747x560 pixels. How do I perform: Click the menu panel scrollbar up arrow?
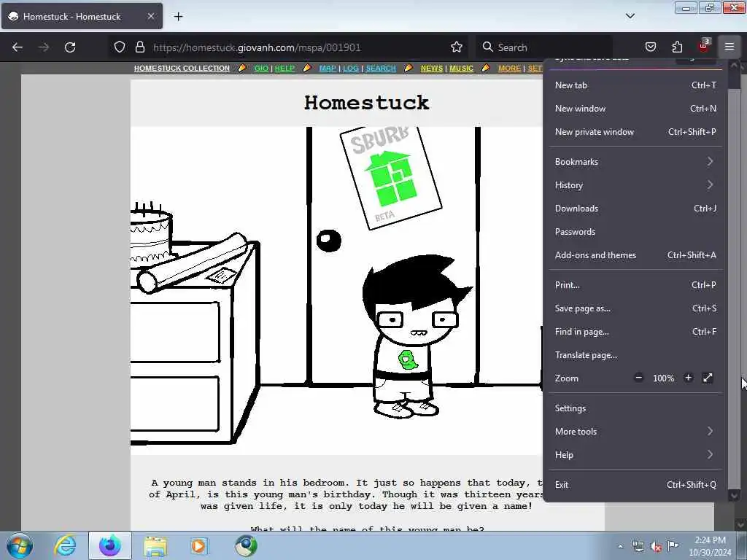(x=734, y=65)
